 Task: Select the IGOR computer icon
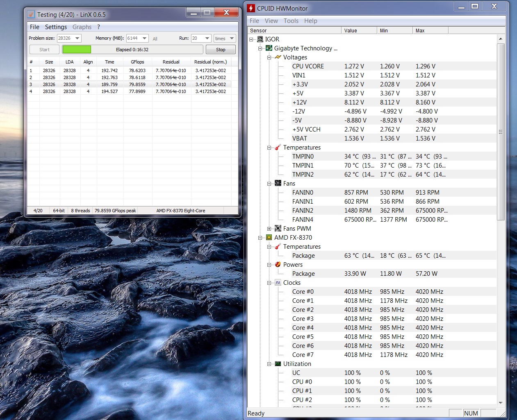[x=260, y=39]
